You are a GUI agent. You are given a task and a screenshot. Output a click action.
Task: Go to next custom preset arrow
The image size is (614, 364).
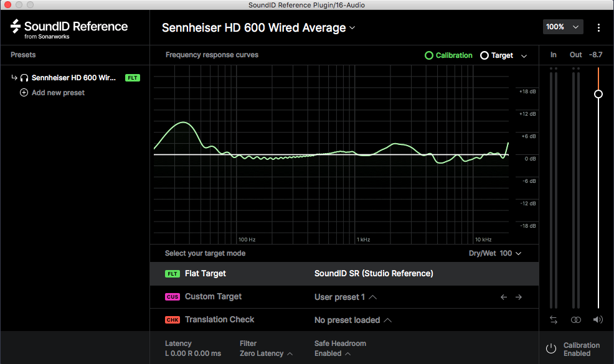click(519, 297)
